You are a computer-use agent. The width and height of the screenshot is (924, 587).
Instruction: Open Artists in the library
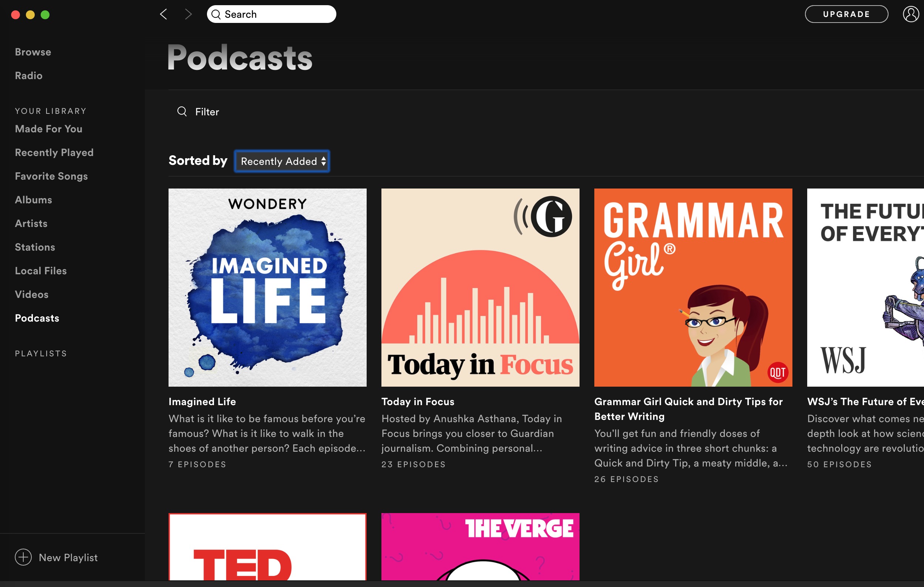pos(31,223)
